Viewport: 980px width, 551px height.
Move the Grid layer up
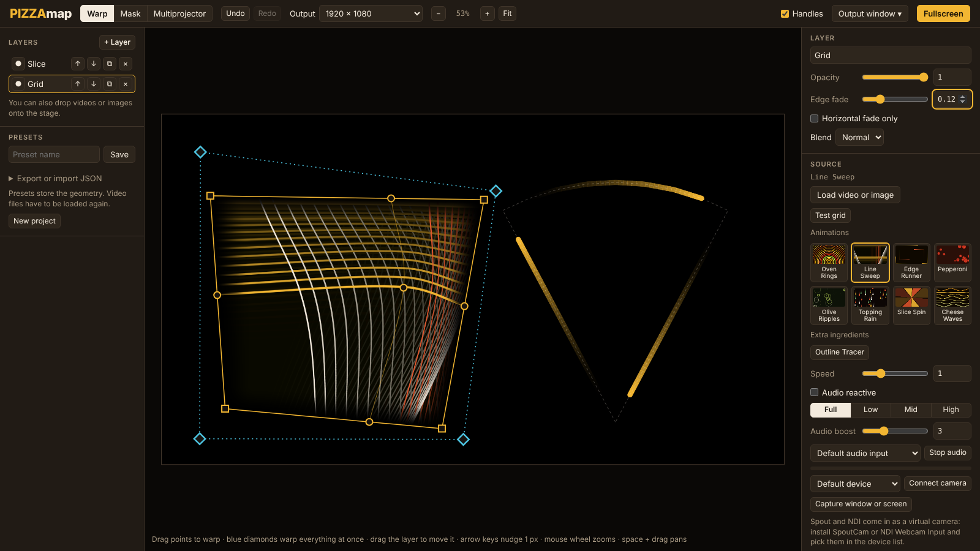coord(78,84)
